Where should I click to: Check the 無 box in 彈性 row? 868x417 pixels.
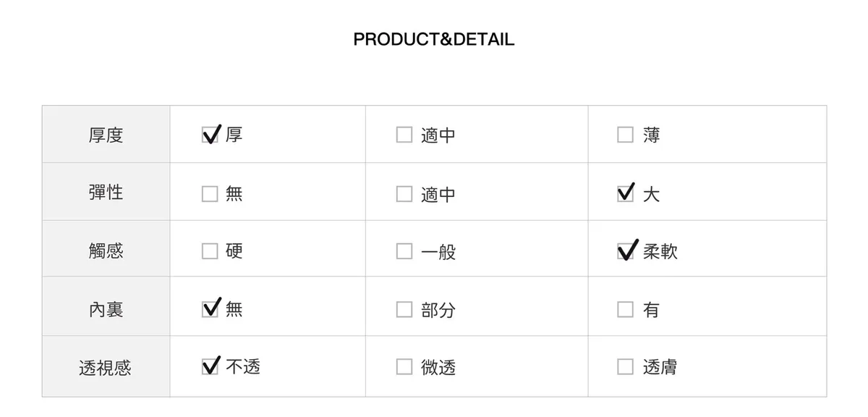pos(210,194)
